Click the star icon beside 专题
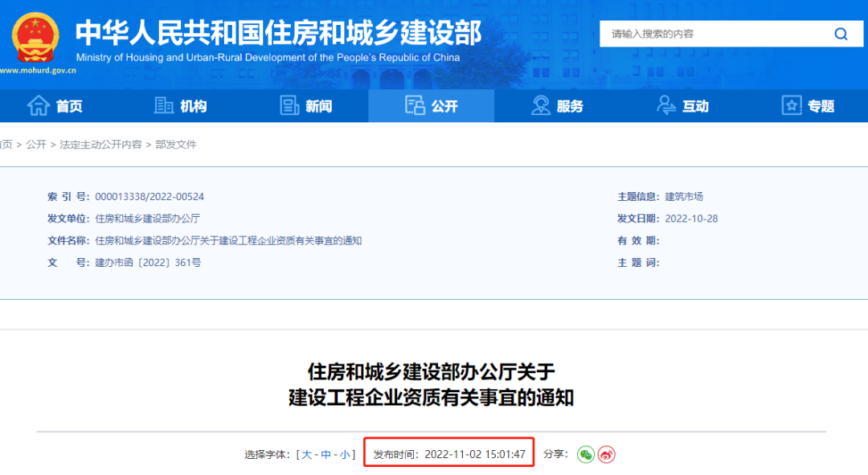Image resolution: width=868 pixels, height=475 pixels. click(792, 105)
